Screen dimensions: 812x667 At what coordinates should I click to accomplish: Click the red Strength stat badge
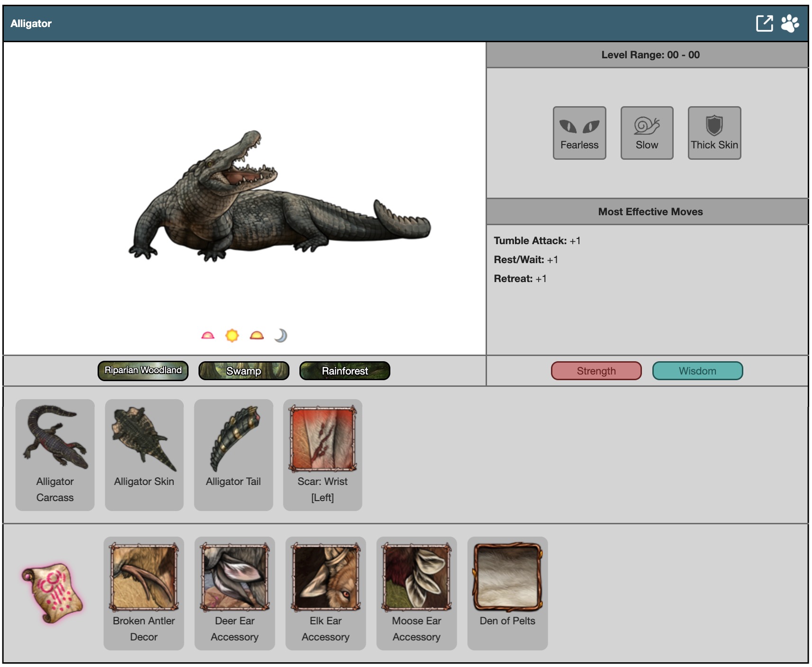[x=596, y=371]
